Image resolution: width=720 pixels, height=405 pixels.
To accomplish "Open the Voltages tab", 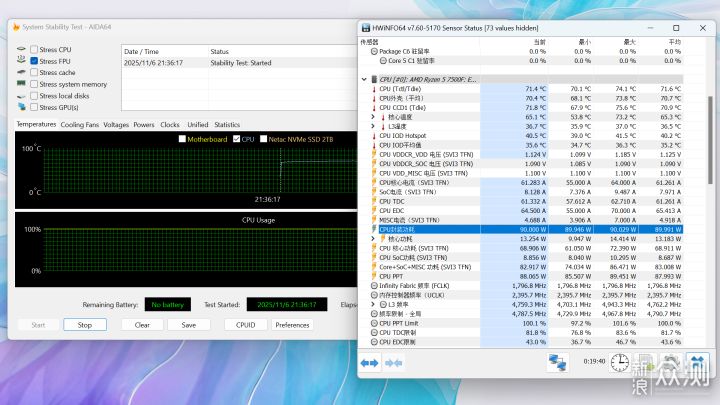I will (116, 124).
